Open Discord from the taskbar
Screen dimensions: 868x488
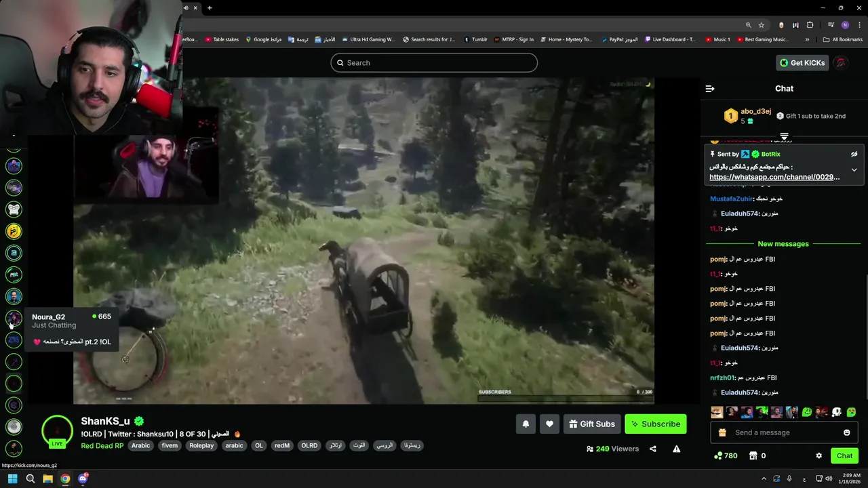(83, 479)
